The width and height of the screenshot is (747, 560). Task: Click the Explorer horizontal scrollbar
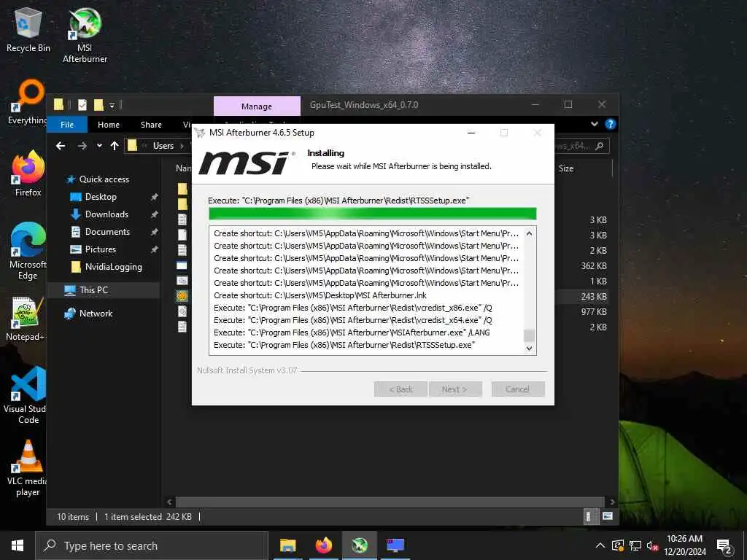(390, 502)
